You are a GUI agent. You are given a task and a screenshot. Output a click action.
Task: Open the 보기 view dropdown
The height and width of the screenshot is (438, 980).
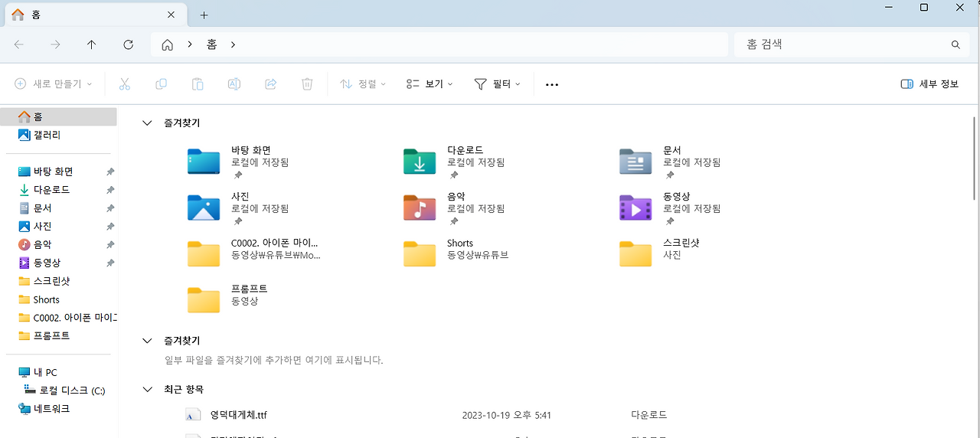(430, 84)
